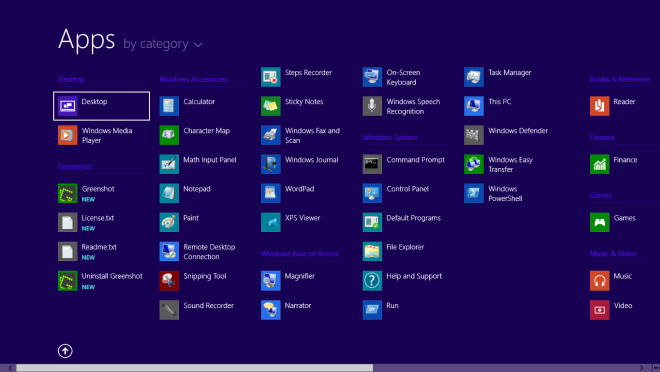Launch Task Manager icon
Viewport: 660px width, 372px height.
coord(474,77)
